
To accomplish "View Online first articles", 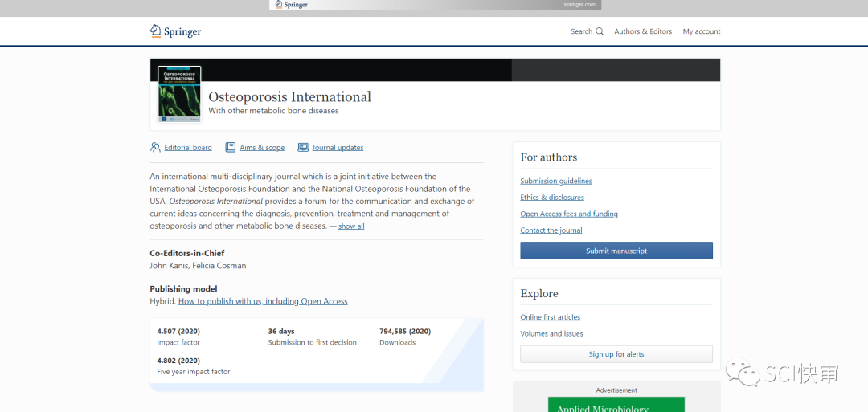I will (x=551, y=317).
